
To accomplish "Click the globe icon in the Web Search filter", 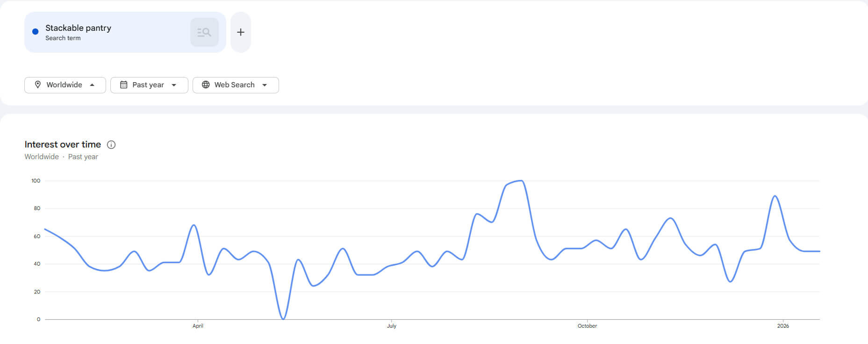I will click(x=206, y=84).
